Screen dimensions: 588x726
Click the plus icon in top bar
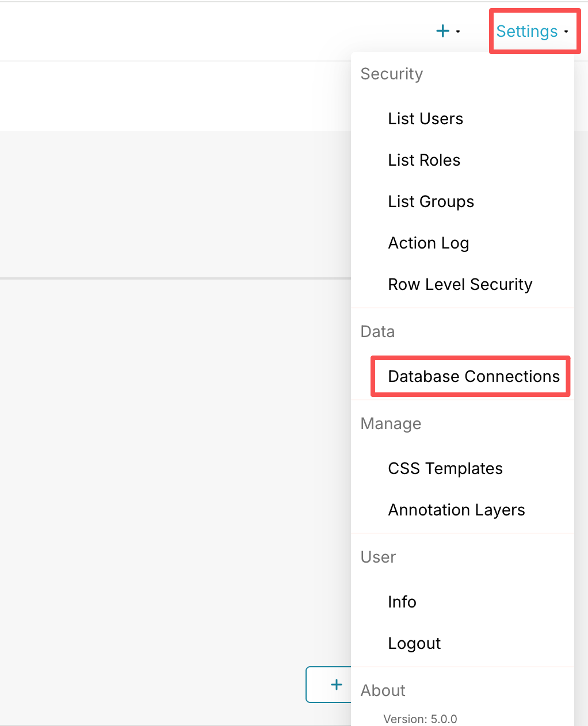442,31
